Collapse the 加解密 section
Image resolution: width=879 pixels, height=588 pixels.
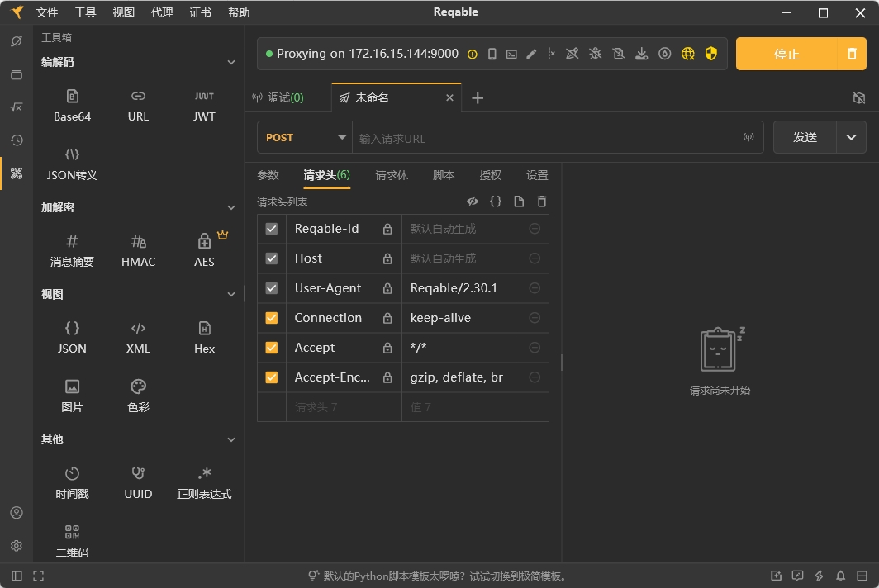[x=231, y=207]
